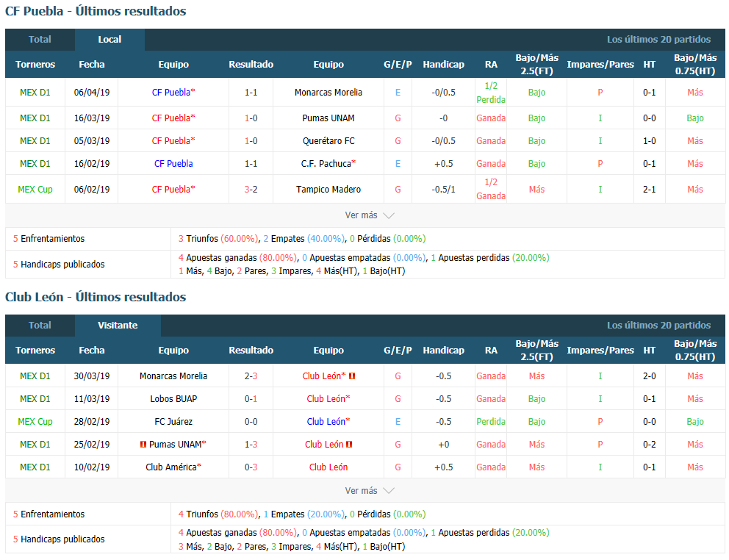Click handicap +0.5 in C.F. Pachuca row
The image size is (729, 560).
click(444, 164)
